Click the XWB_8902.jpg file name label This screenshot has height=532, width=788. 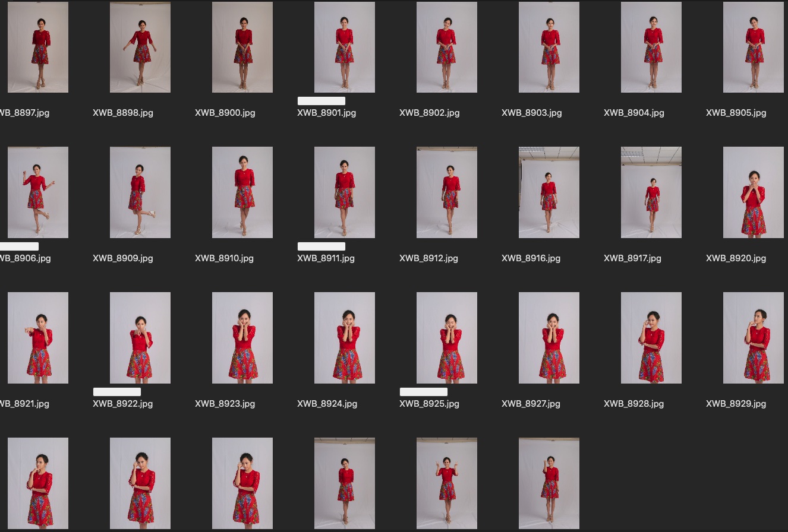tap(429, 113)
